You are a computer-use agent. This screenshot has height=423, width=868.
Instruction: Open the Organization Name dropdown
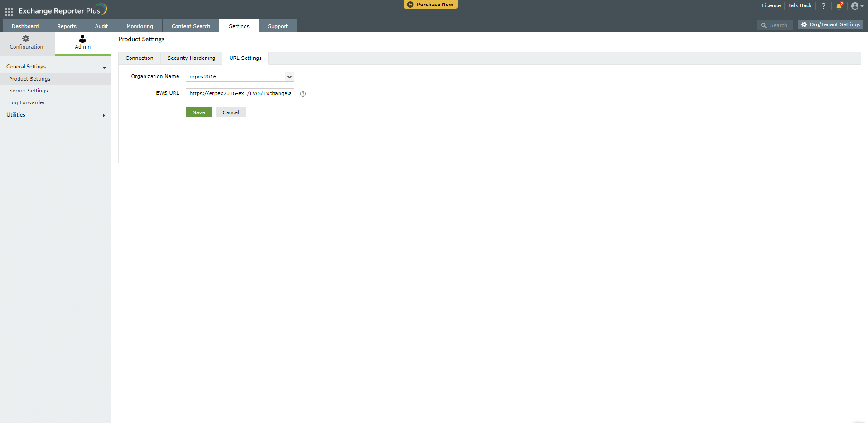[x=240, y=77]
